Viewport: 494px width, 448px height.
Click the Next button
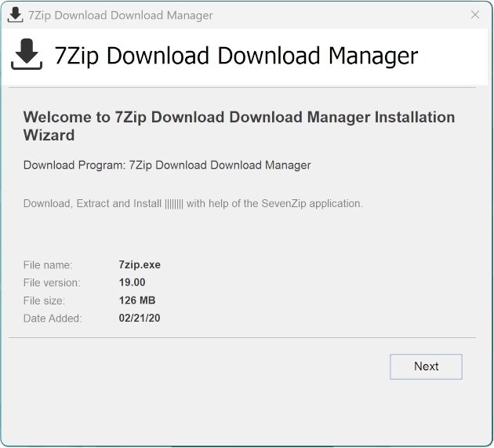(426, 366)
